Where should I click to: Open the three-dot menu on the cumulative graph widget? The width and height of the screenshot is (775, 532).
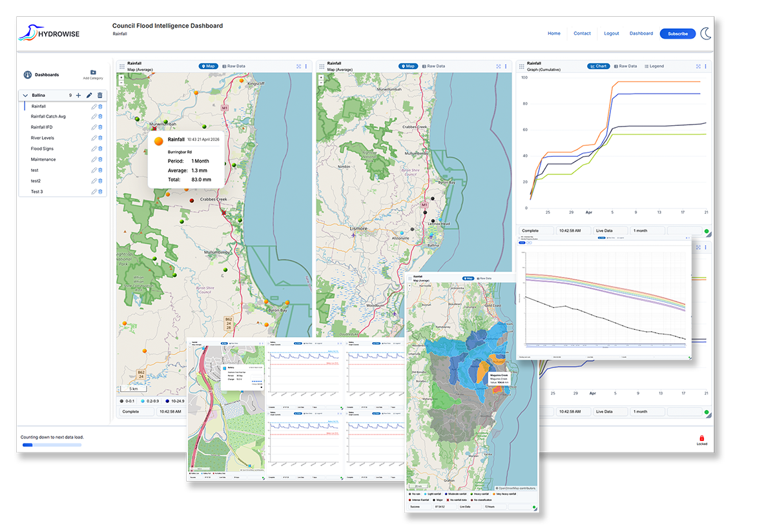[706, 66]
